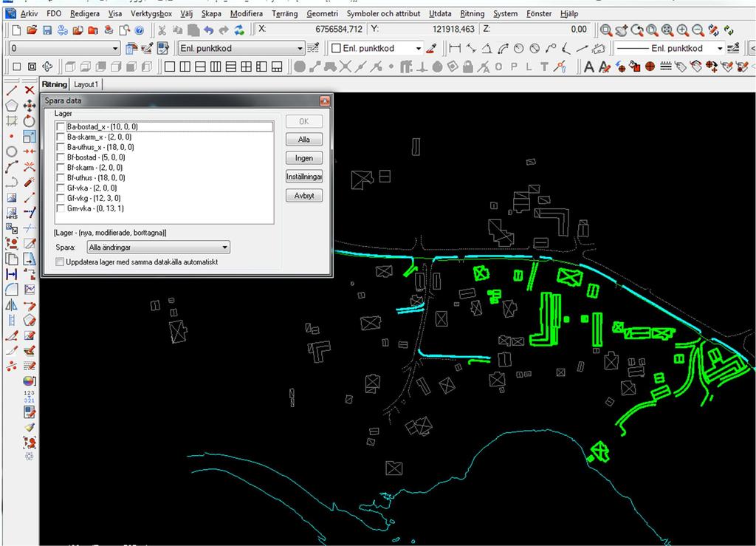Open the Symboler och attribut menu
Viewport: 756px width, 546px height.
click(x=383, y=13)
